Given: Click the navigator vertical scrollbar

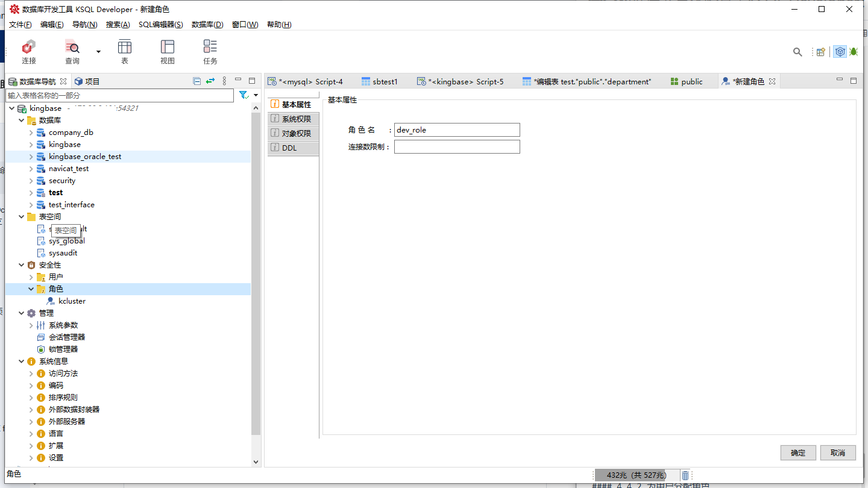Looking at the screenshot, I should coord(256,271).
